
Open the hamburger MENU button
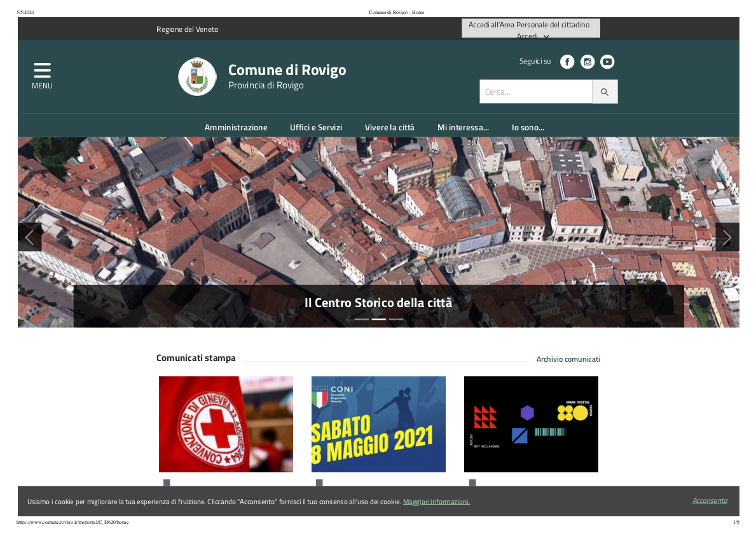tap(42, 76)
